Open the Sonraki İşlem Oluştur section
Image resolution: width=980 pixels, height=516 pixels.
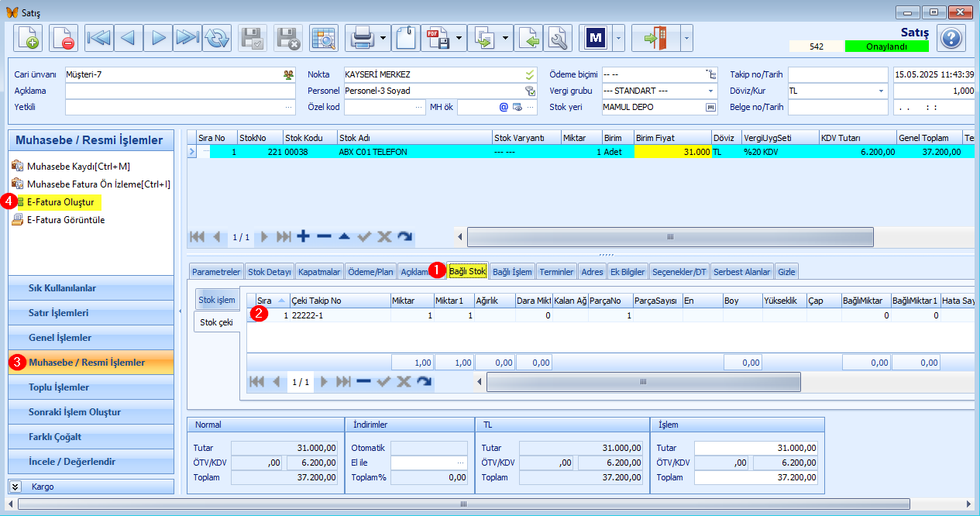tap(91, 411)
